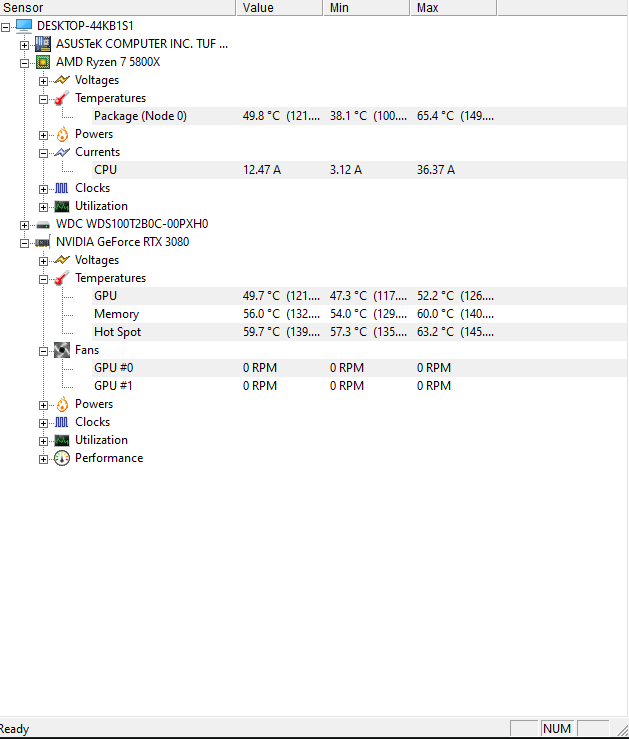629x739 pixels.
Task: Select the GPU #1 fan row
Action: click(359, 386)
